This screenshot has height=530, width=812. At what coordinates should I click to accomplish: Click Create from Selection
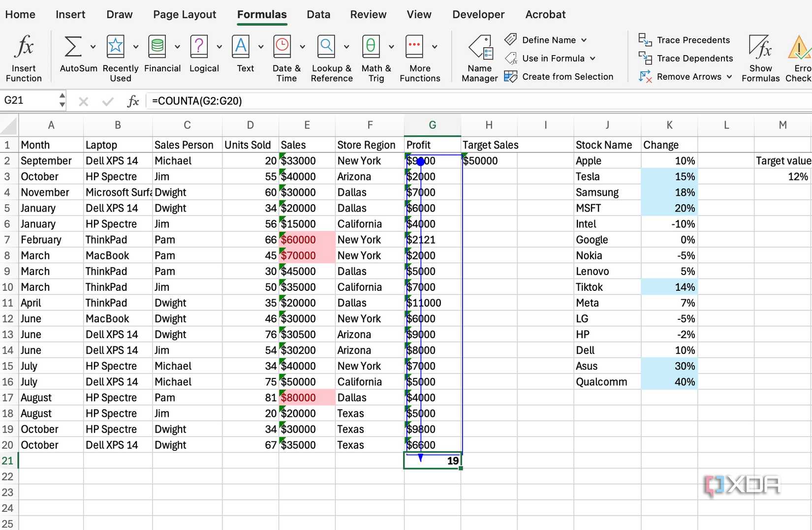coord(567,77)
